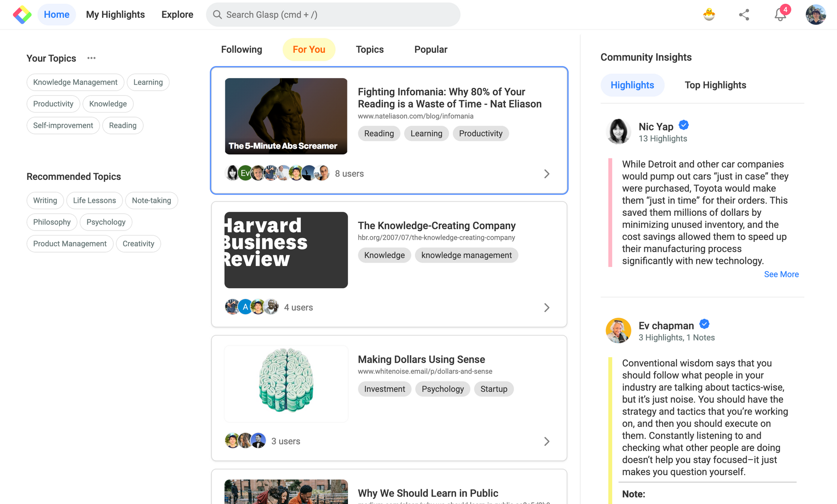Expand the Making Dollars Using Sense chevron
Image resolution: width=837 pixels, height=504 pixels.
tap(547, 442)
